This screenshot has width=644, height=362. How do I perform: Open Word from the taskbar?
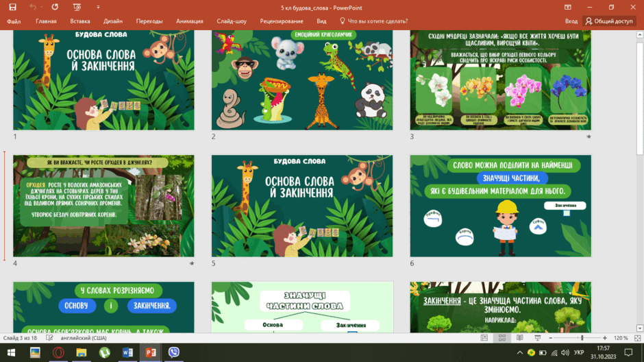tap(127, 352)
